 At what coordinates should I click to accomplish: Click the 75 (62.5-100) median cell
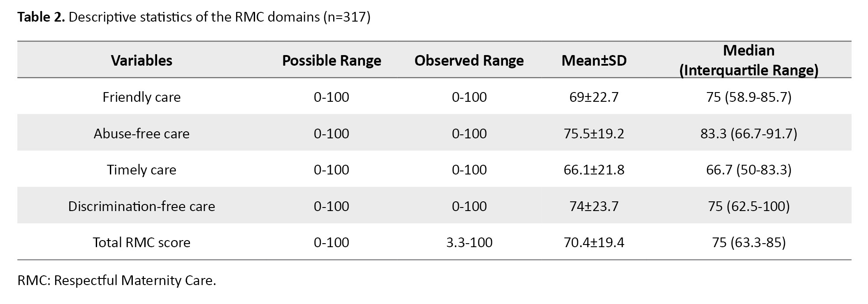point(748,206)
